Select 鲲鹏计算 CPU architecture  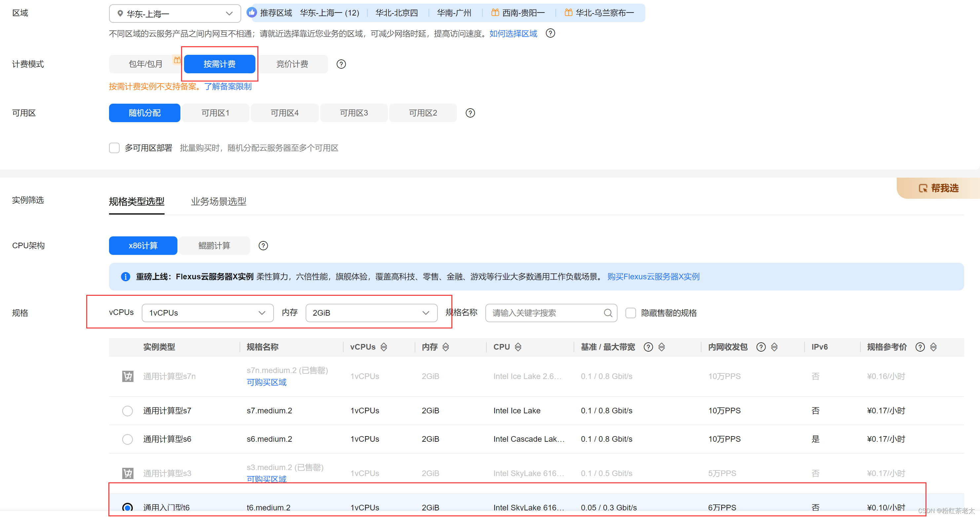(x=214, y=246)
